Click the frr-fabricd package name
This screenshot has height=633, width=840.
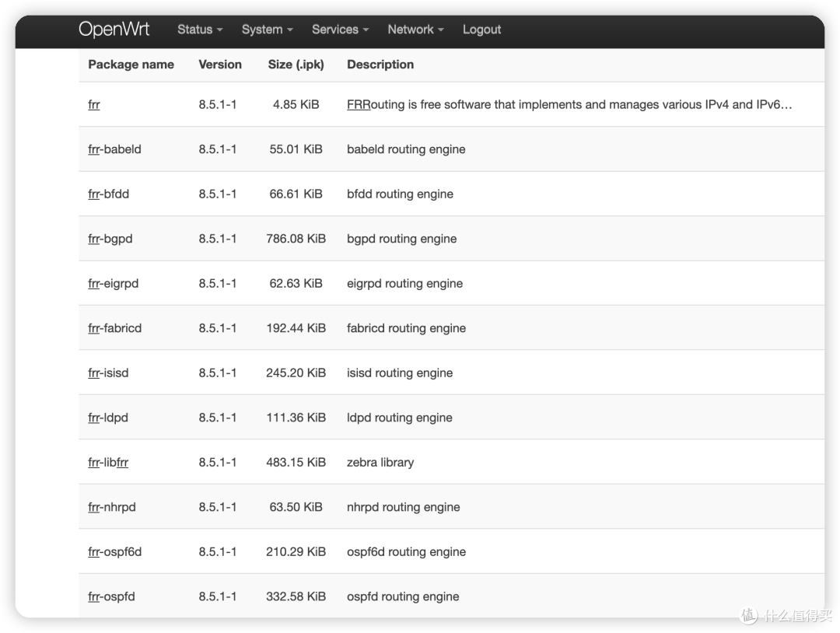pos(114,328)
